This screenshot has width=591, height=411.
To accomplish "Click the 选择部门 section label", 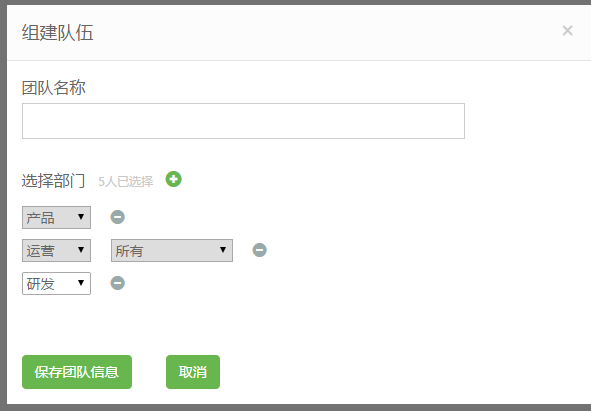I will click(x=54, y=181).
